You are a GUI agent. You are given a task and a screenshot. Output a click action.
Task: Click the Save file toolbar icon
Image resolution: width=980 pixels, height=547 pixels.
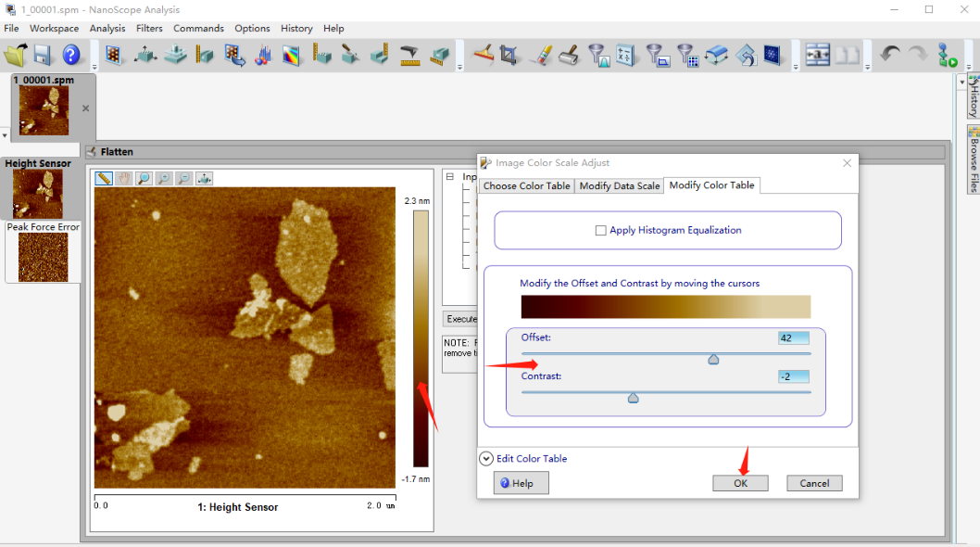coord(44,56)
